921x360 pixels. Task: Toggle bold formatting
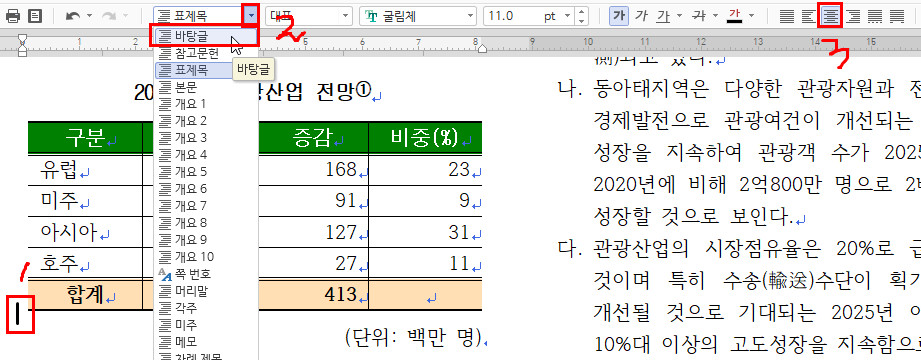pyautogui.click(x=618, y=16)
